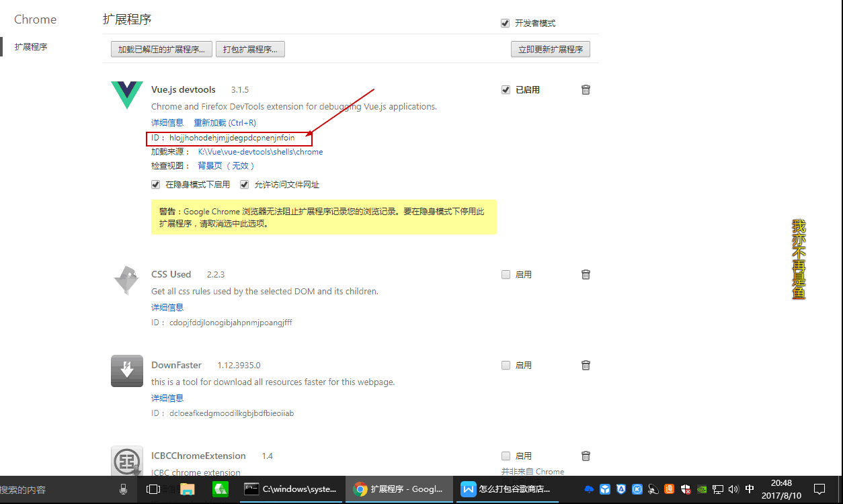
Task: Click 立即更新扩展程序 button
Action: point(551,49)
